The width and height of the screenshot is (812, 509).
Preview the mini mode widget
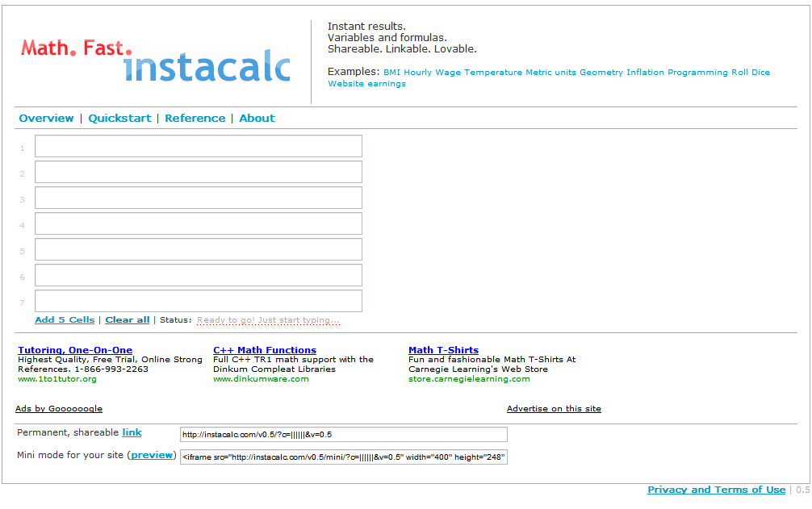(x=152, y=454)
